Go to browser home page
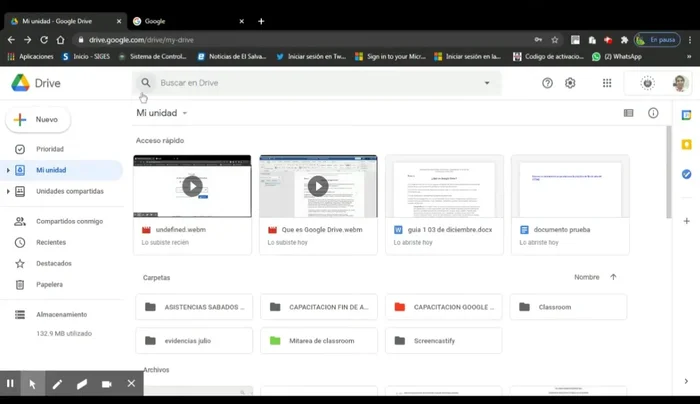Image resolution: width=700 pixels, height=404 pixels. coord(60,40)
